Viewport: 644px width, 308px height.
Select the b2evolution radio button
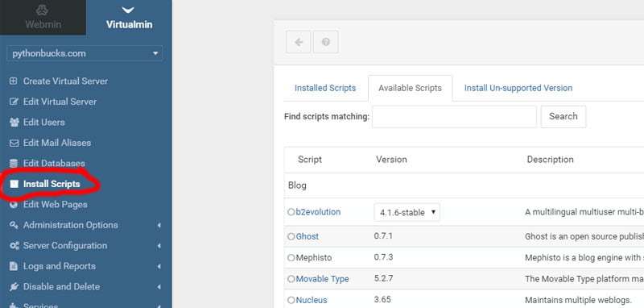click(x=291, y=212)
